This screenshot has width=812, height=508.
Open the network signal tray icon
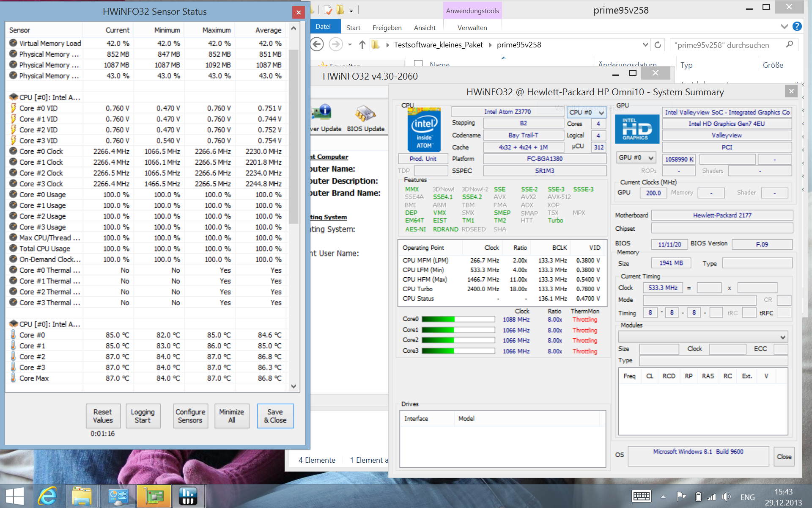[x=712, y=496]
